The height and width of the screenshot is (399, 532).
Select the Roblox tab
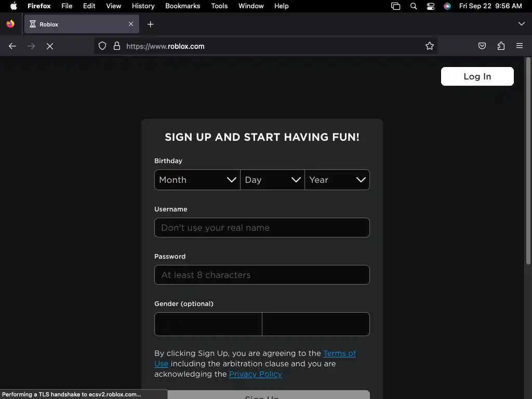tap(82, 24)
